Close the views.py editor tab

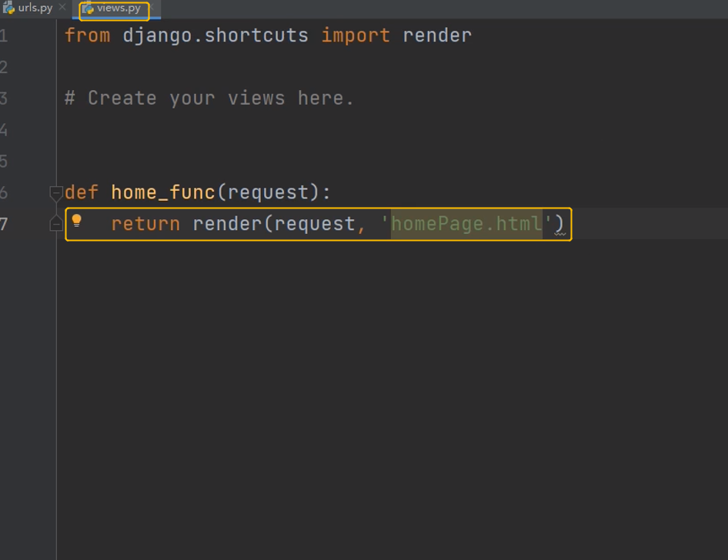(x=152, y=8)
